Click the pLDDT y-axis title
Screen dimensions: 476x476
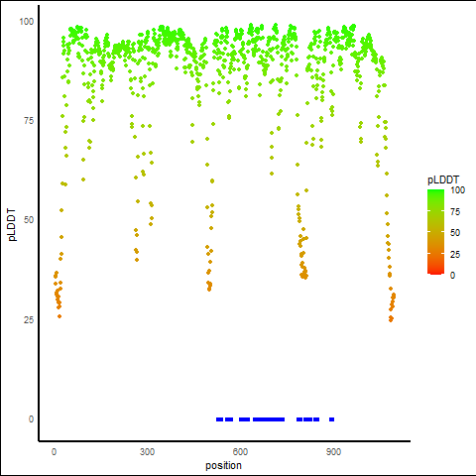point(12,225)
